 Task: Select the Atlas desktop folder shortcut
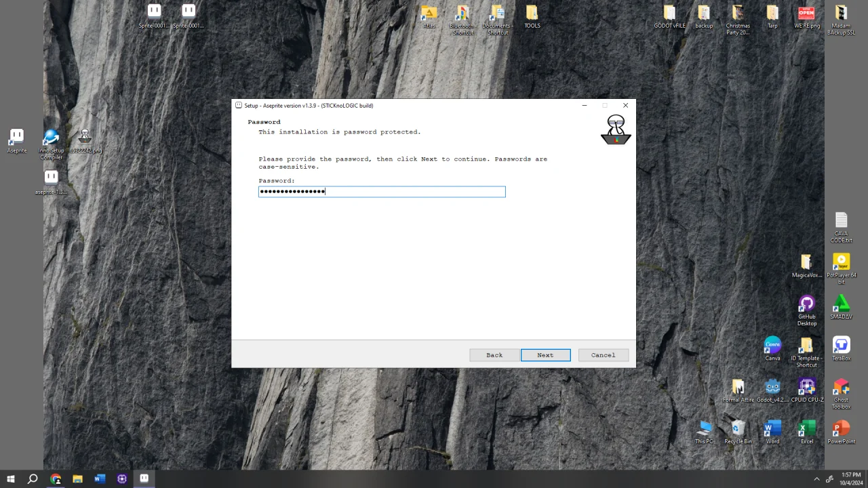pyautogui.click(x=429, y=17)
